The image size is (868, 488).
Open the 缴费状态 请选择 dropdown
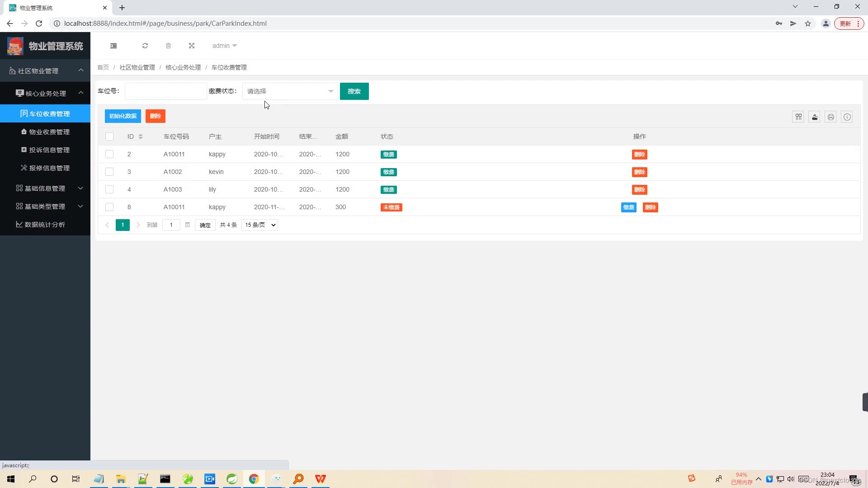click(290, 91)
